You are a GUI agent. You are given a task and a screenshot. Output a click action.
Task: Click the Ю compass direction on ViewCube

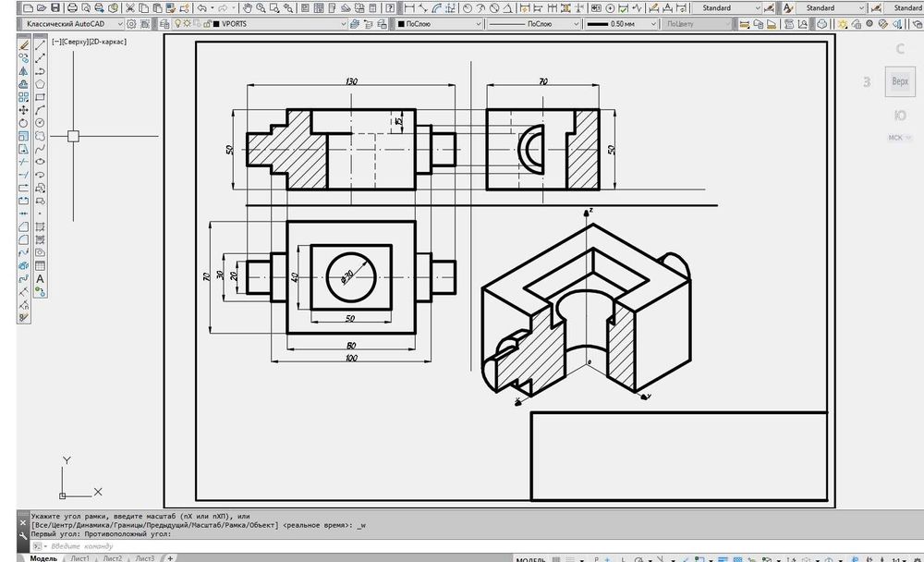point(900,116)
